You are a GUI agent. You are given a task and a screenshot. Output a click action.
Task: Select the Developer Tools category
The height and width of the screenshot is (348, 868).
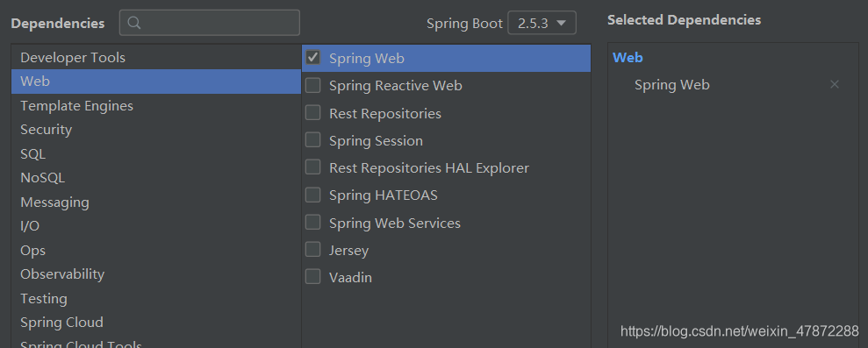coord(156,58)
